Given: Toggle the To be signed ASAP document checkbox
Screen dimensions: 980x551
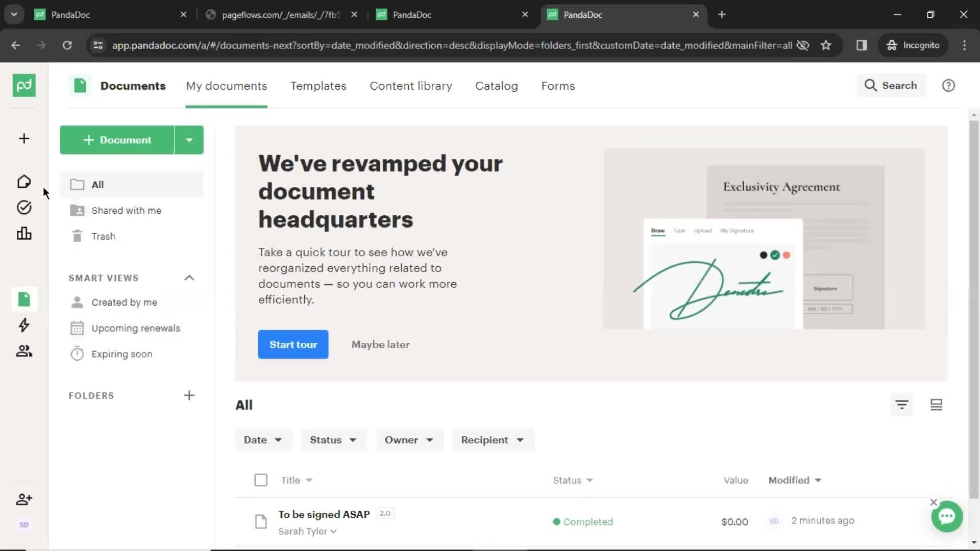Looking at the screenshot, I should tap(260, 521).
